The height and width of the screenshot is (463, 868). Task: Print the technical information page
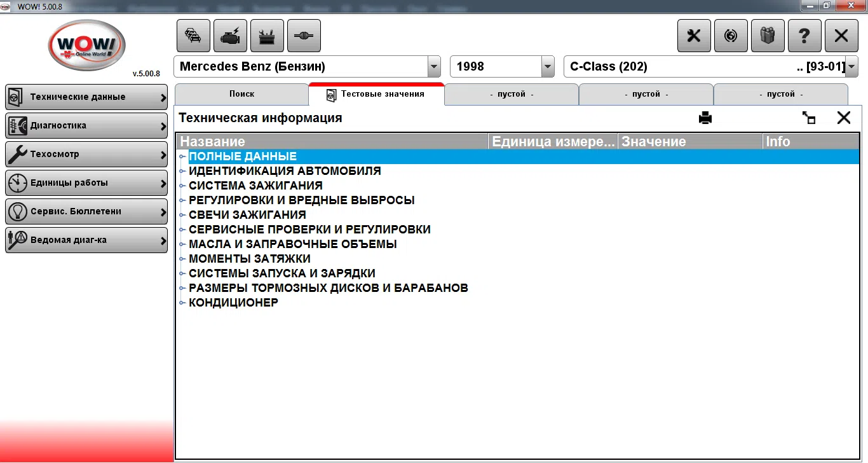705,118
